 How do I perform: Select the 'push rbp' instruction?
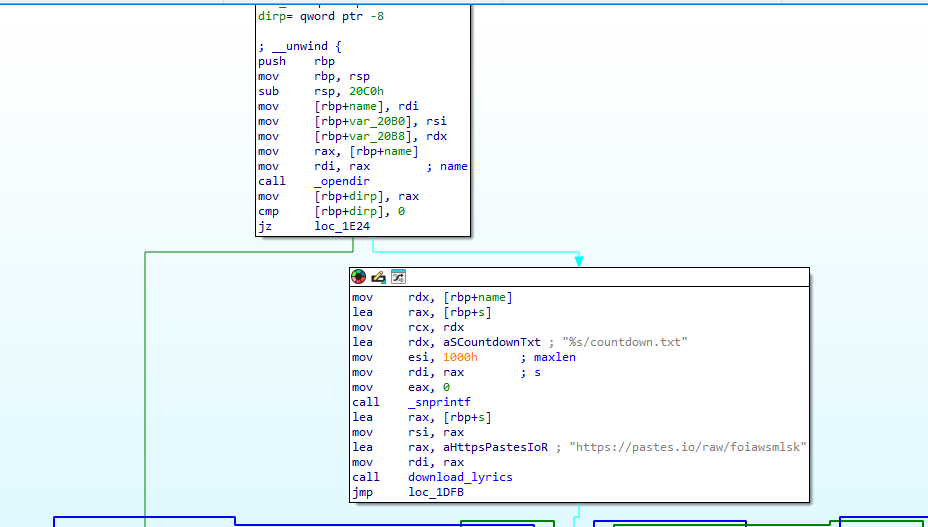(x=297, y=61)
